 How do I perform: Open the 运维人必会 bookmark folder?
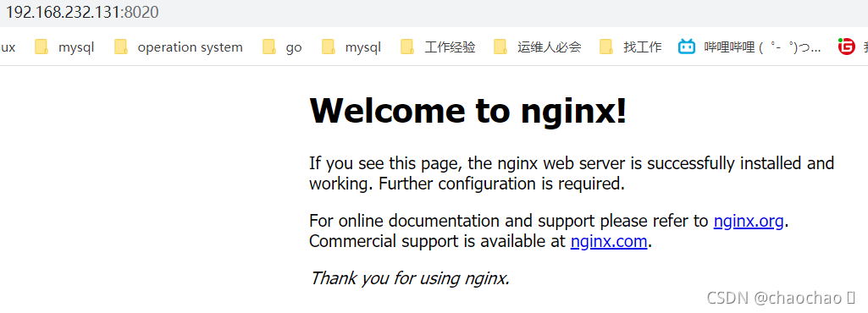(x=537, y=47)
